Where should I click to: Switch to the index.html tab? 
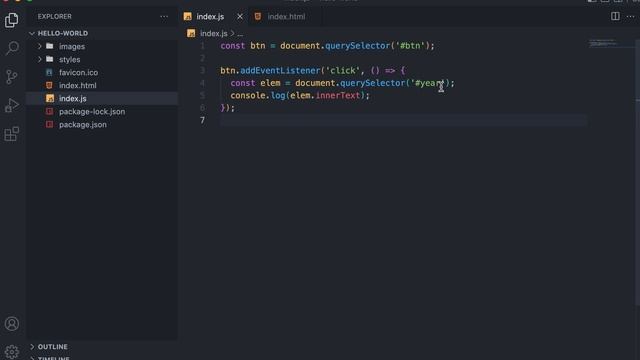coord(286,17)
